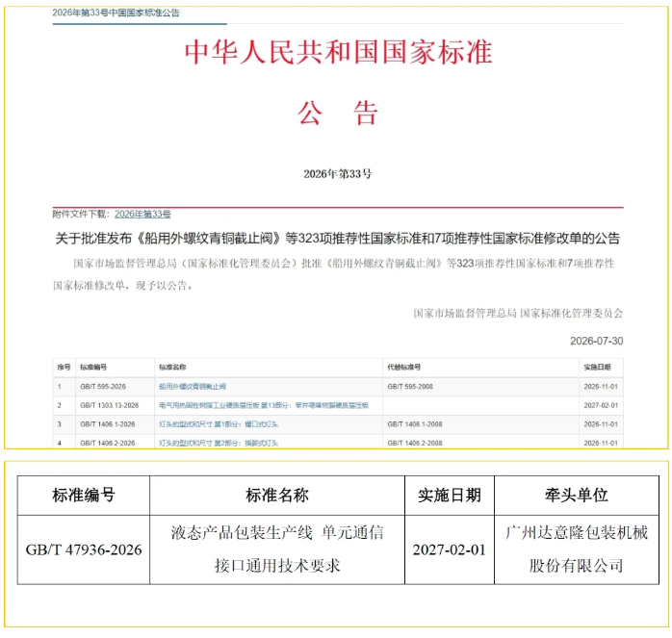Select the cell GB/T 1406.1-2026
The height and width of the screenshot is (638, 672).
[x=108, y=424]
